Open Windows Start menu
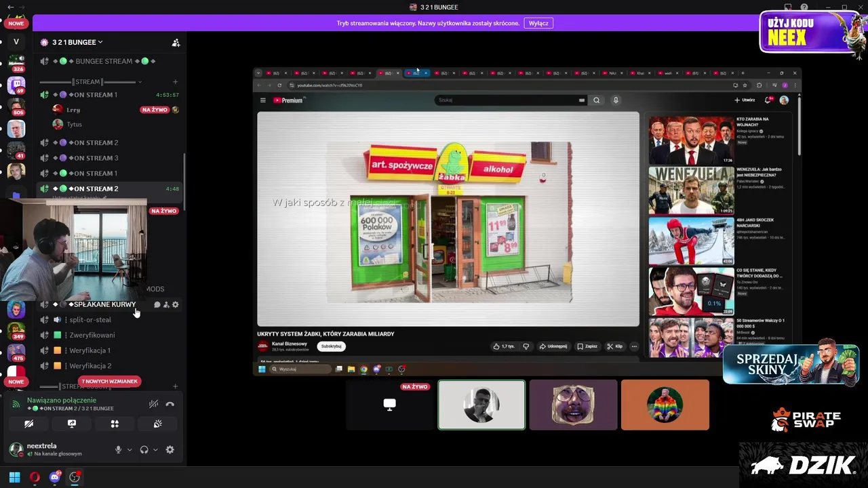This screenshot has height=488, width=868. (14, 477)
